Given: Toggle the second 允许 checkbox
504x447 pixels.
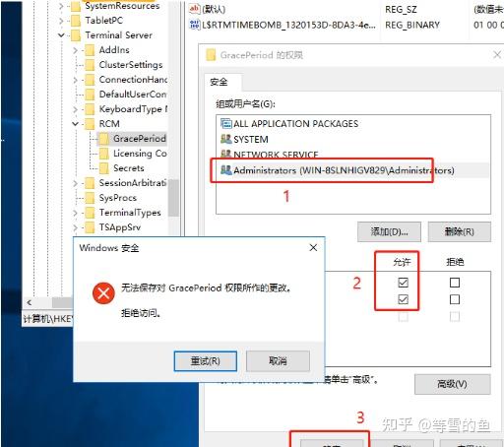Looking at the screenshot, I should coord(403,299).
